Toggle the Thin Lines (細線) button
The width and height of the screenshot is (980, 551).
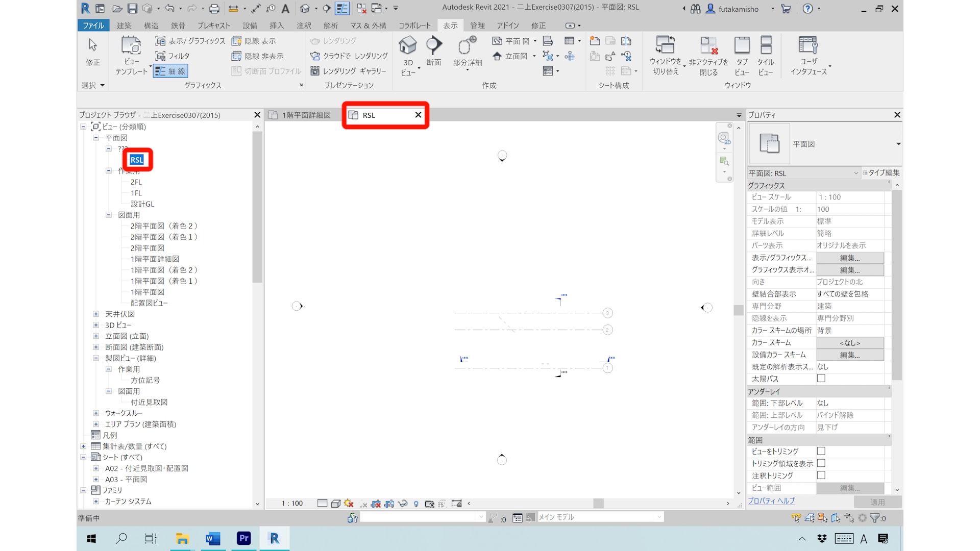click(x=170, y=71)
